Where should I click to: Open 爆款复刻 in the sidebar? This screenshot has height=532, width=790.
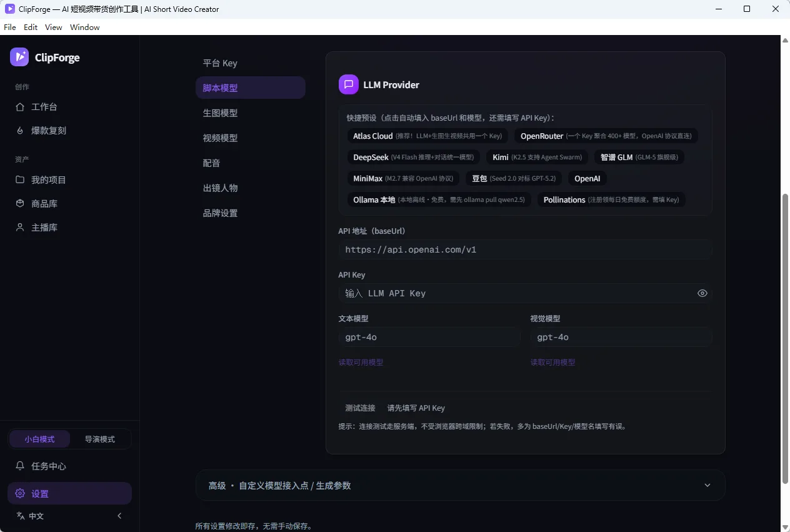coord(70,131)
